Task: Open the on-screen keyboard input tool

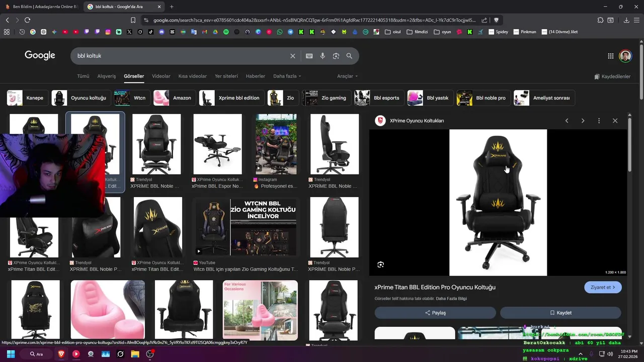Action: 309,56
